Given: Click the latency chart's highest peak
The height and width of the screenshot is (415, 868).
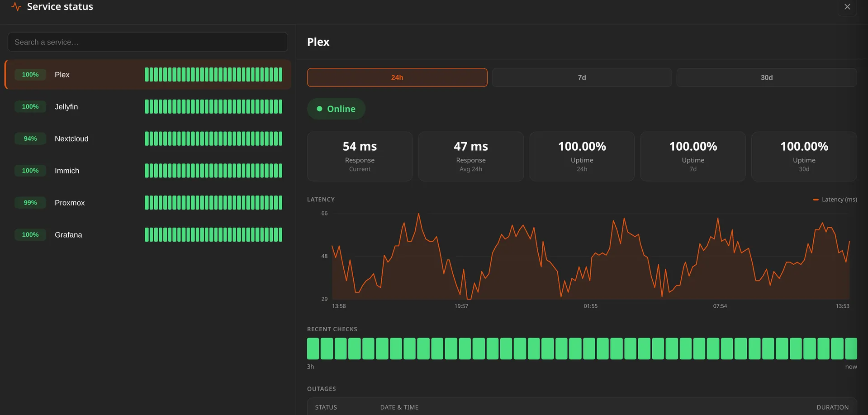Looking at the screenshot, I should point(418,214).
